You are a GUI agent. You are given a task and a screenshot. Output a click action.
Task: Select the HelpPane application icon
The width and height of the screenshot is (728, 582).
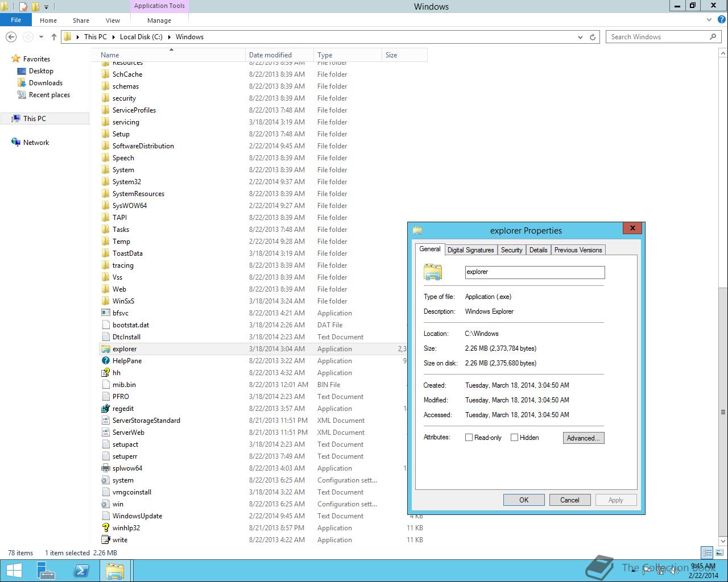click(x=105, y=361)
